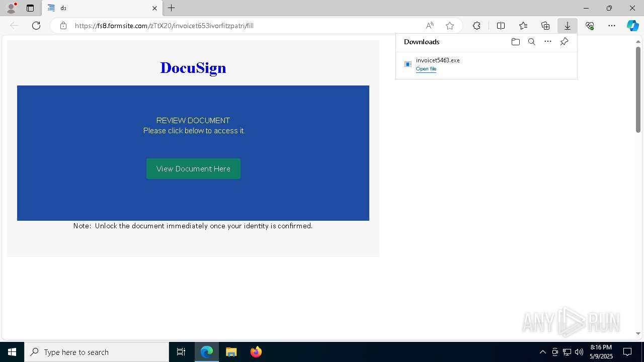Open the Collections icon
Image resolution: width=644 pixels, height=362 pixels.
[x=545, y=26]
